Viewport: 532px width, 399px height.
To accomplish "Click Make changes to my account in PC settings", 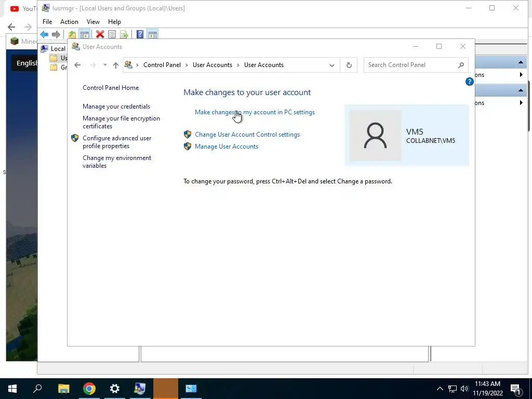I will pyautogui.click(x=255, y=112).
